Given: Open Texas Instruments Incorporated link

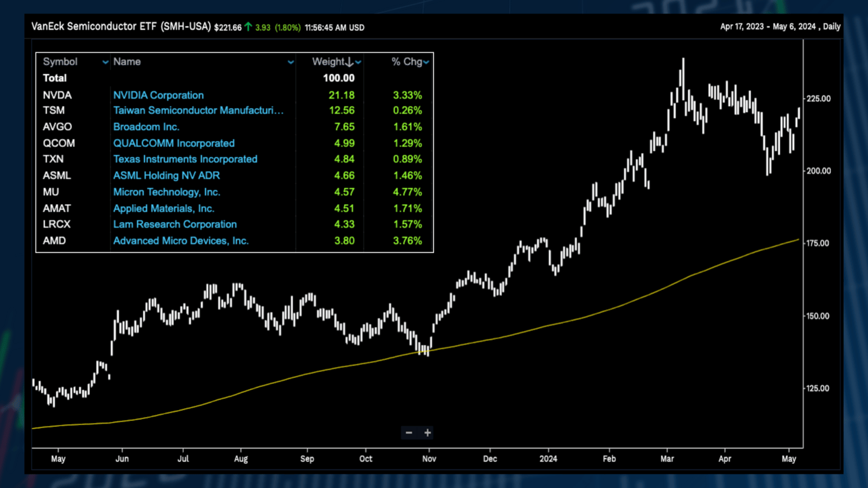Looking at the screenshot, I should click(x=185, y=159).
